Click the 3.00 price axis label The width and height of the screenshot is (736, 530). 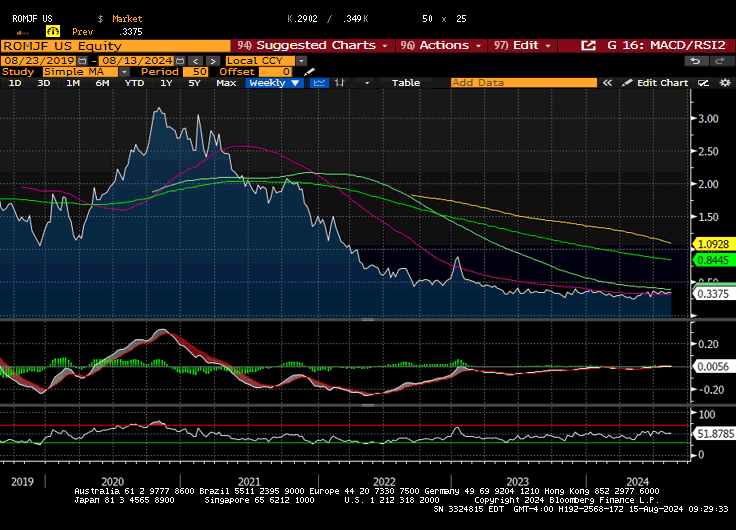708,119
